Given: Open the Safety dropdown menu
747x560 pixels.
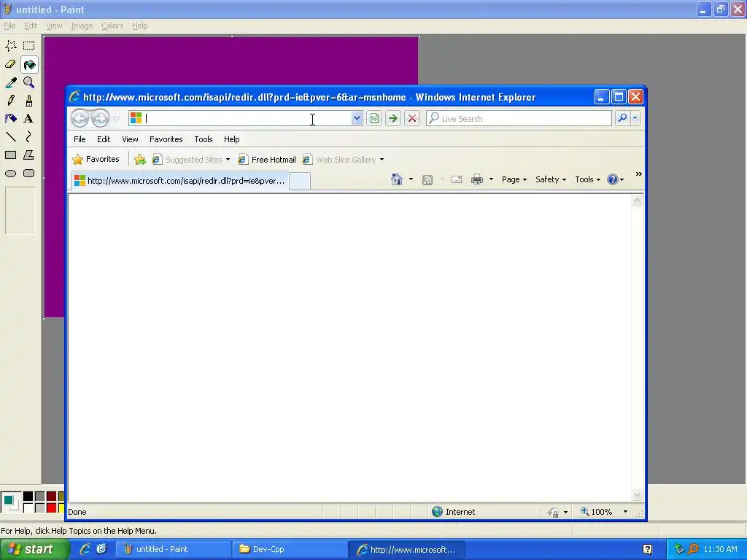Looking at the screenshot, I should 551,179.
